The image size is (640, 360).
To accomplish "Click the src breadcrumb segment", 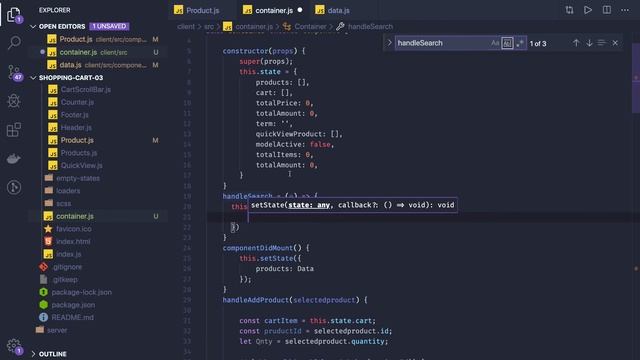I will point(209,27).
